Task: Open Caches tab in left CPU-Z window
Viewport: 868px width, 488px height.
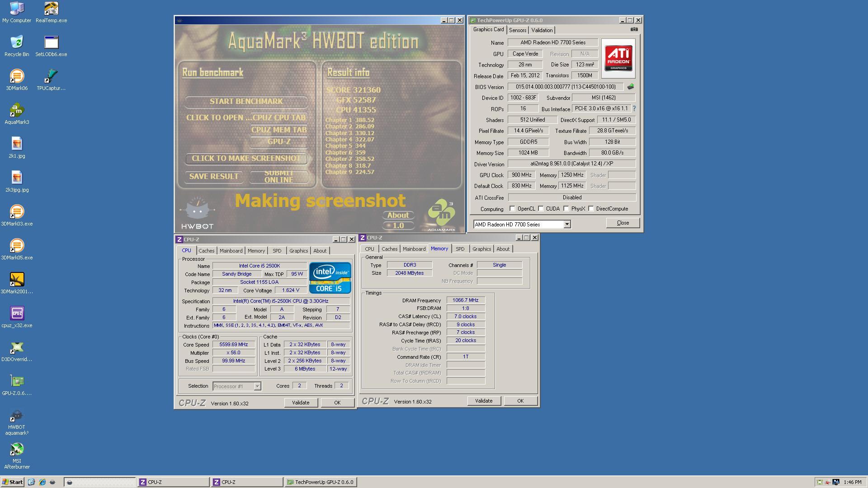Action: (x=206, y=251)
